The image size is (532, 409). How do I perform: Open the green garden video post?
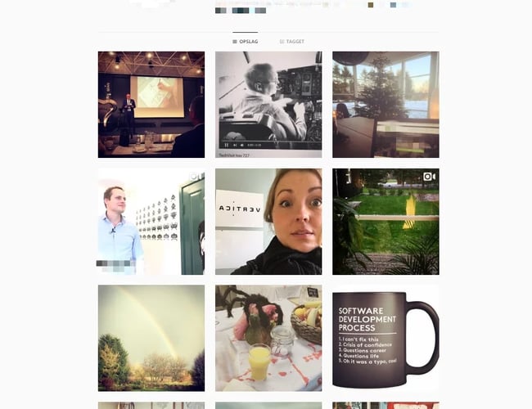[x=385, y=222]
